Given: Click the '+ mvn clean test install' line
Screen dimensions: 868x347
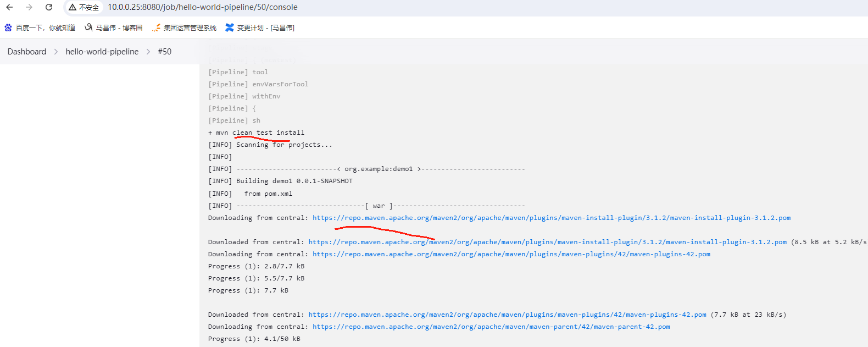Looking at the screenshot, I should point(257,133).
